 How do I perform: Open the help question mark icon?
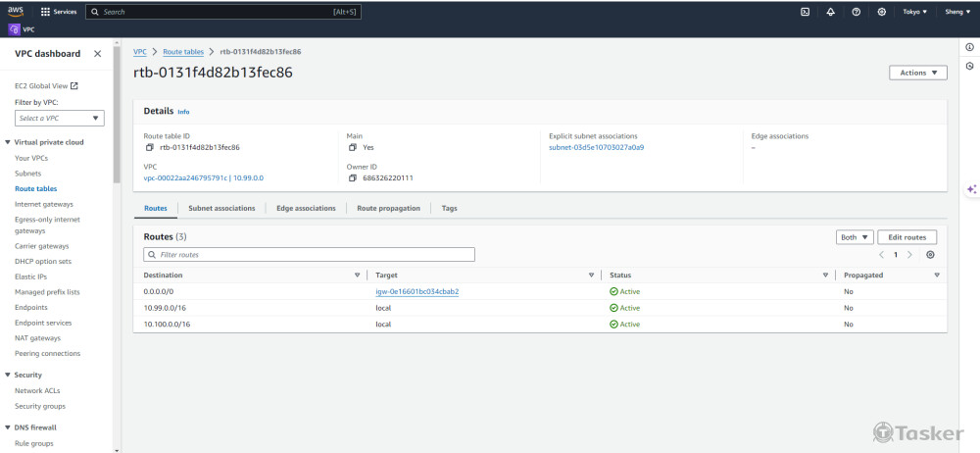point(857,12)
